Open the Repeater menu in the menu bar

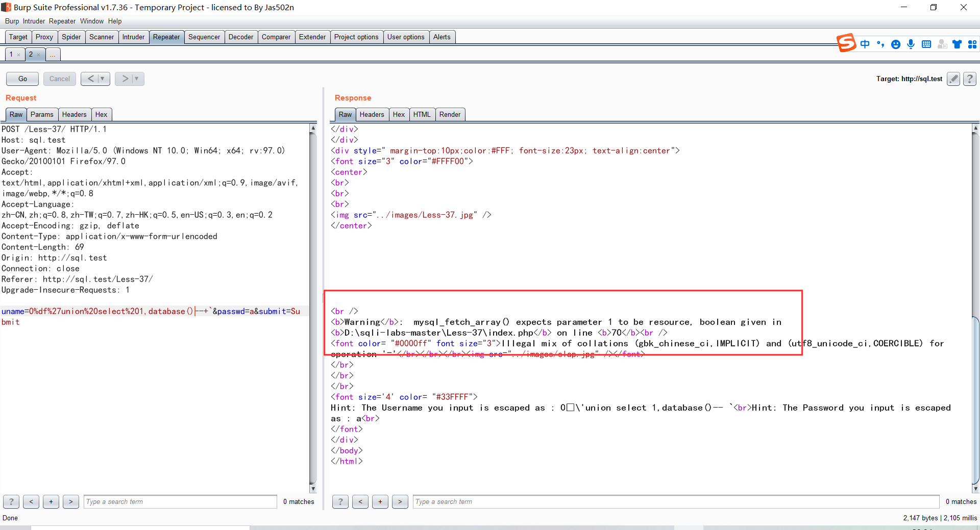coord(62,21)
